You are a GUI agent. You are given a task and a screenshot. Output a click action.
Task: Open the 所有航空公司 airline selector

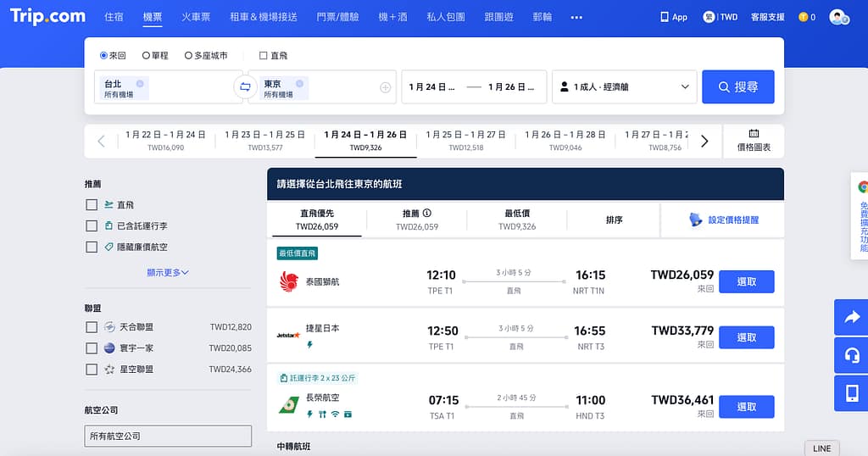[168, 436]
